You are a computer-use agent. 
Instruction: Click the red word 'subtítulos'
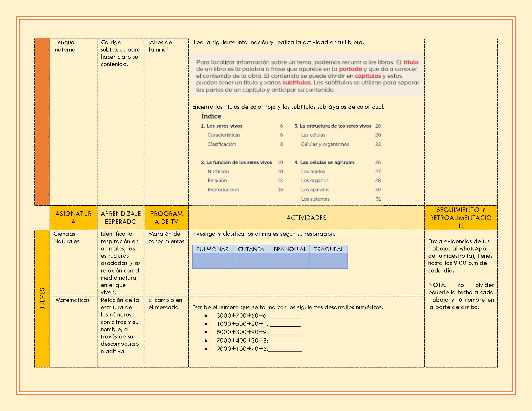pyautogui.click(x=296, y=82)
